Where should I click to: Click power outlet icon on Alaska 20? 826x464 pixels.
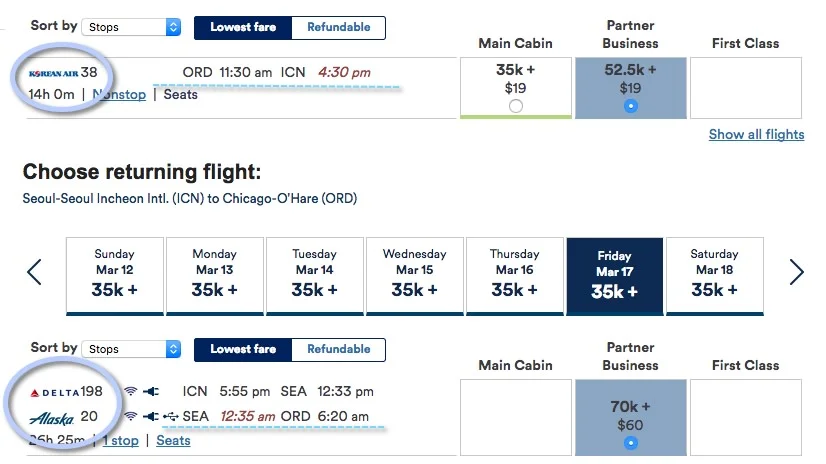(x=151, y=416)
